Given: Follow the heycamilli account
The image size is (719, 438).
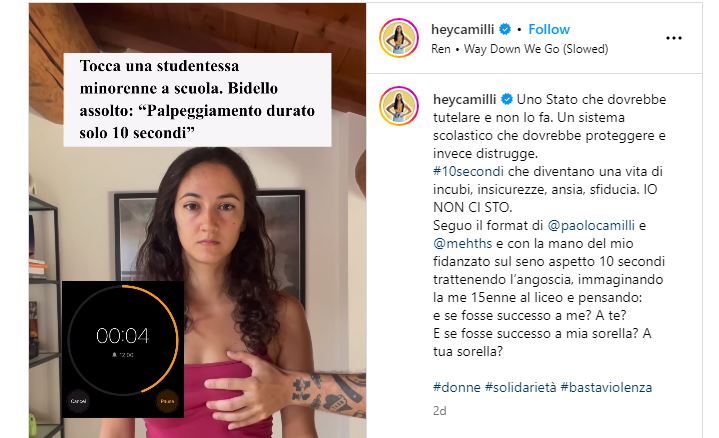Looking at the screenshot, I should click(549, 29).
